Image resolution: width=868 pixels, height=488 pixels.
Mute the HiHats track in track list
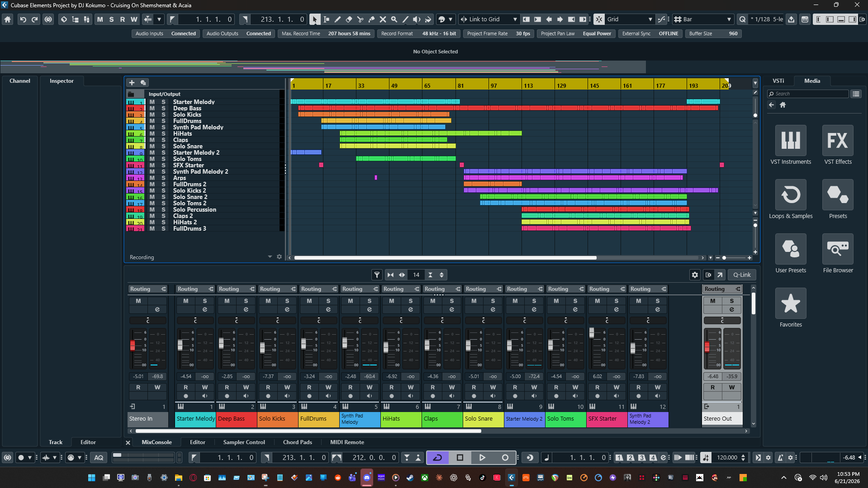pyautogui.click(x=152, y=133)
